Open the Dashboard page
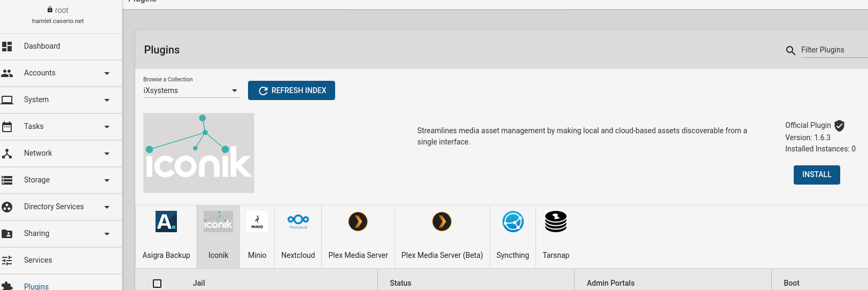 click(42, 46)
